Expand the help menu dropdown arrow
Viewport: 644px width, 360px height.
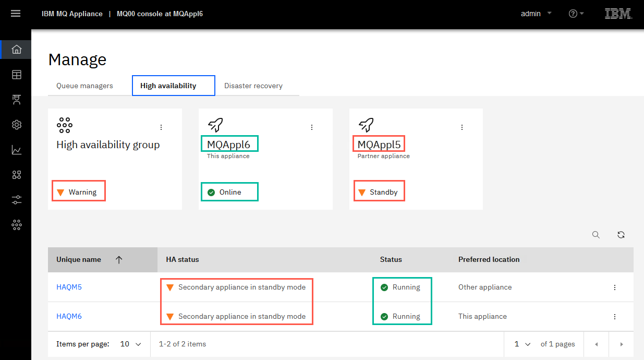pyautogui.click(x=582, y=14)
